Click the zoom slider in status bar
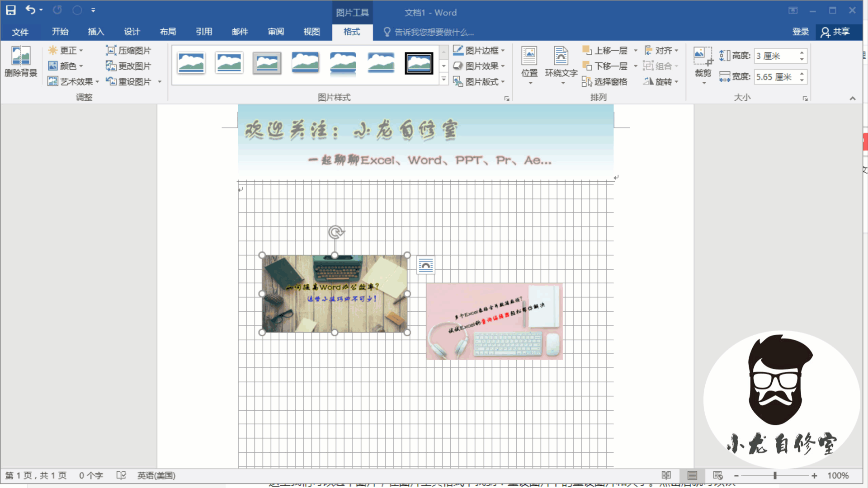Viewport: 868px width, 488px height. 775,475
